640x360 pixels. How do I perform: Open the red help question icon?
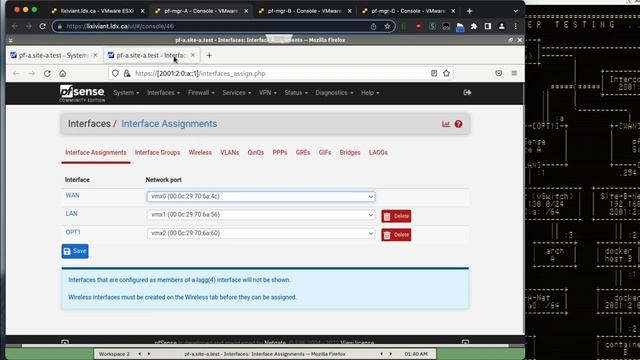tap(458, 124)
